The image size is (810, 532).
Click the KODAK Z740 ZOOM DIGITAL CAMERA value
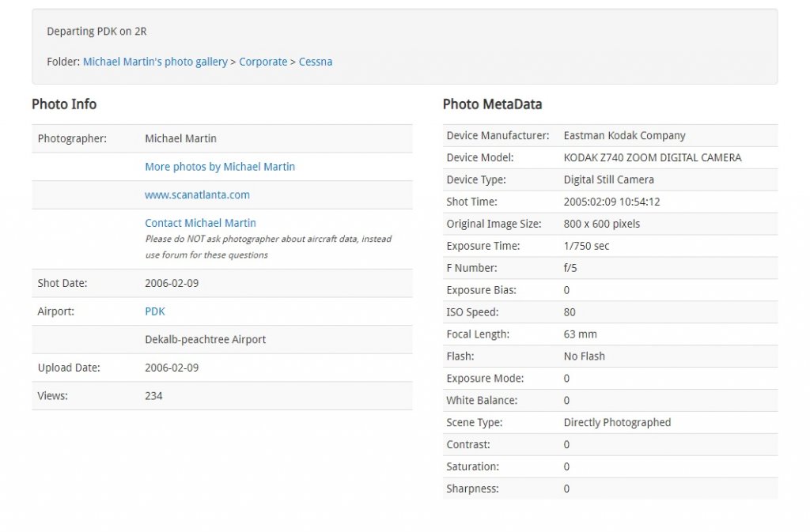(653, 157)
